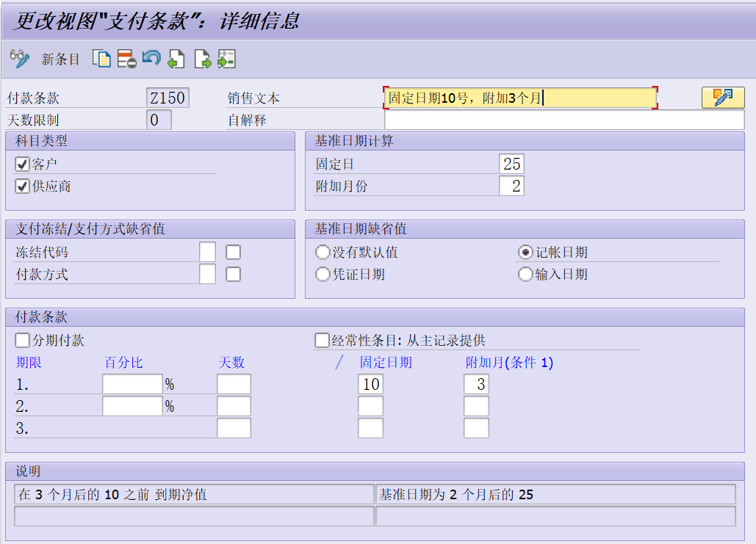Go to next entry icon

(203, 59)
